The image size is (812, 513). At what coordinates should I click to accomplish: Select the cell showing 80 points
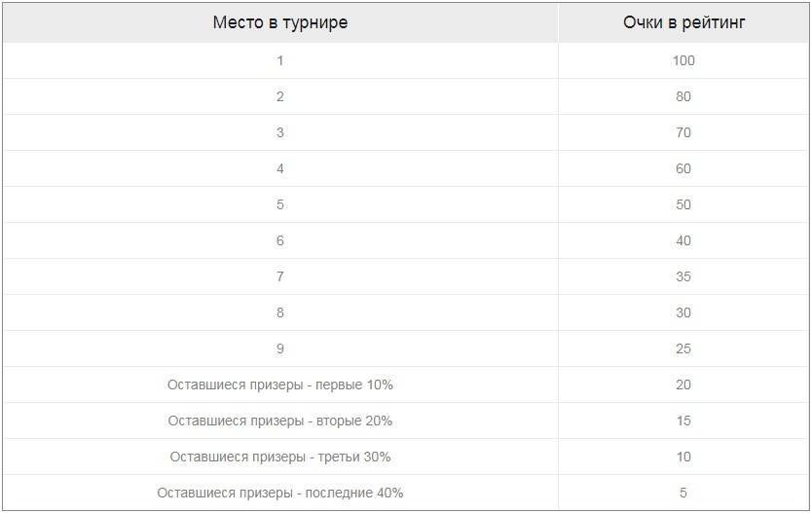(683, 96)
